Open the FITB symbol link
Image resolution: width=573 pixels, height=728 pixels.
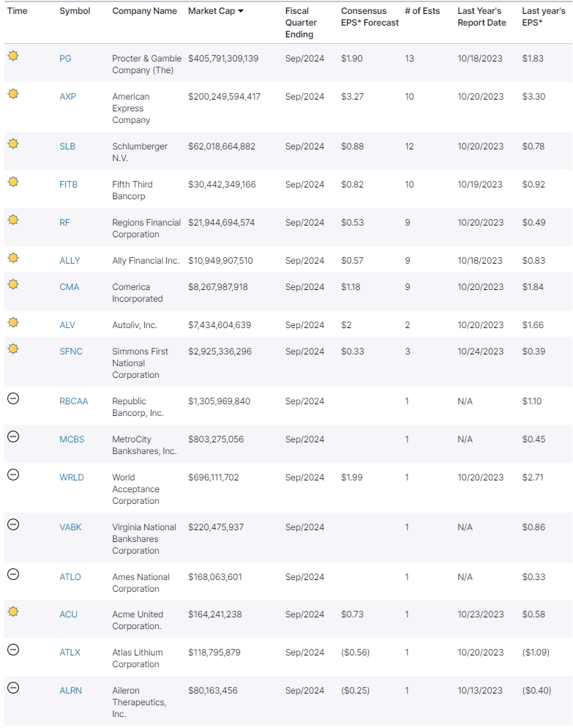(69, 185)
